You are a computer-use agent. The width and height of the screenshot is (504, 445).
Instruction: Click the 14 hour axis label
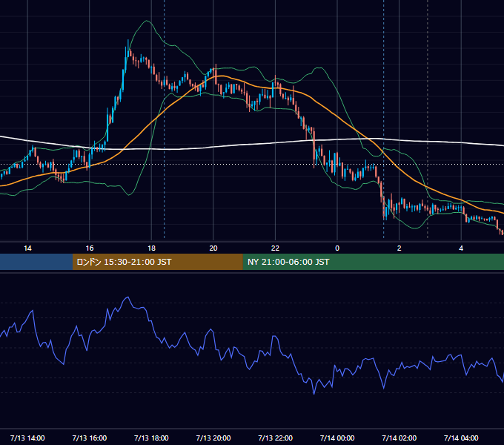coord(27,248)
